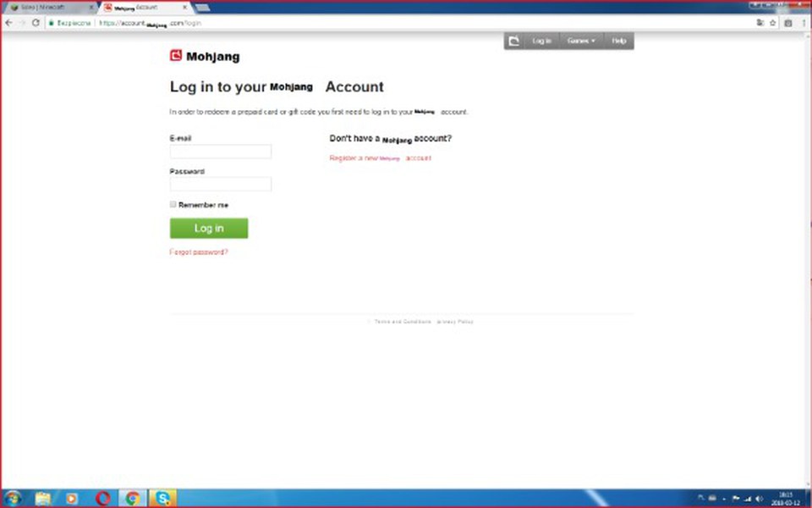Screen dimensions: 812x508
Task: Open Help in the top navigation bar
Action: tap(618, 41)
